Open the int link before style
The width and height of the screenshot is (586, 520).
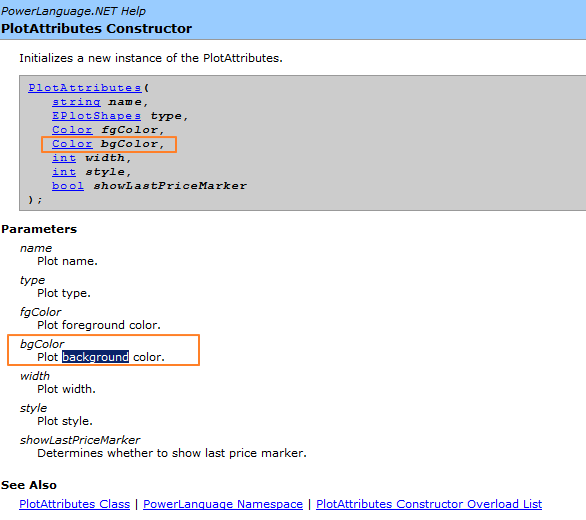pyautogui.click(x=64, y=172)
